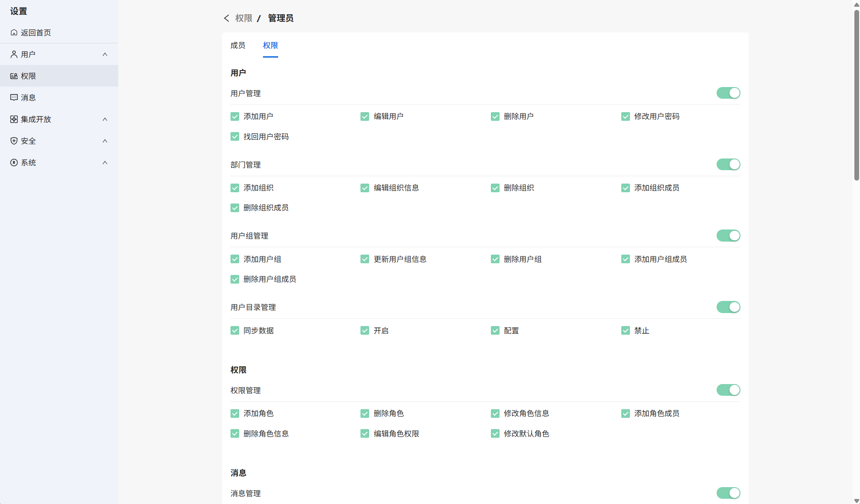This screenshot has height=504, width=860.
Task: Disable the 用户目录管理 toggle
Action: [728, 307]
